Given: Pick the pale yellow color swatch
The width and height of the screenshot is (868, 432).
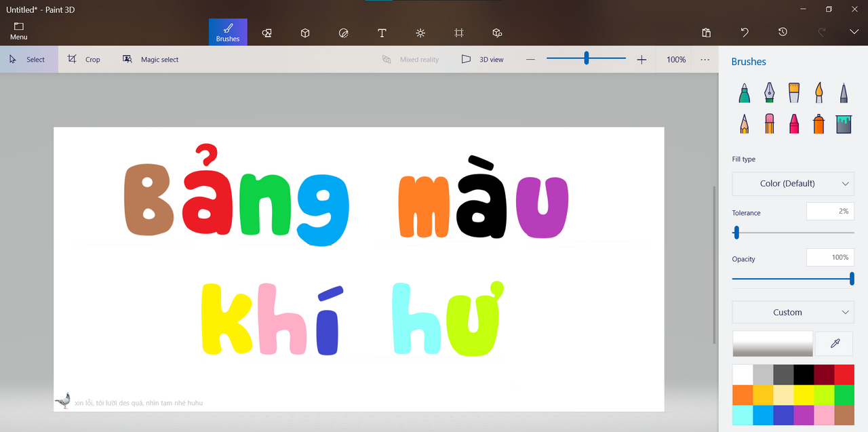Looking at the screenshot, I should point(783,395).
